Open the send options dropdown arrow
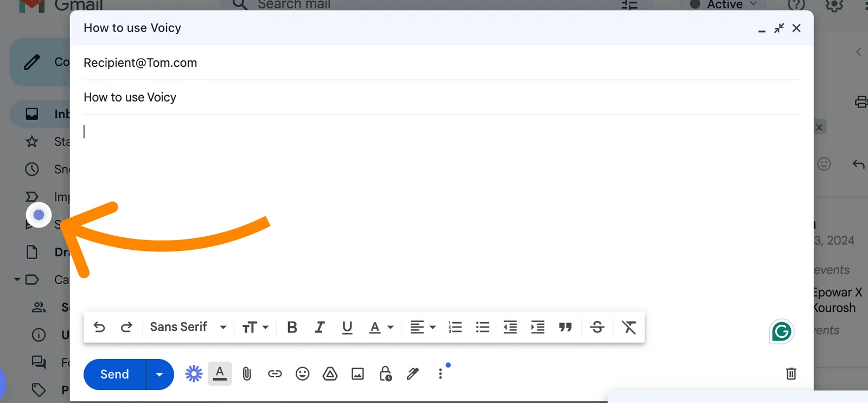 [159, 374]
